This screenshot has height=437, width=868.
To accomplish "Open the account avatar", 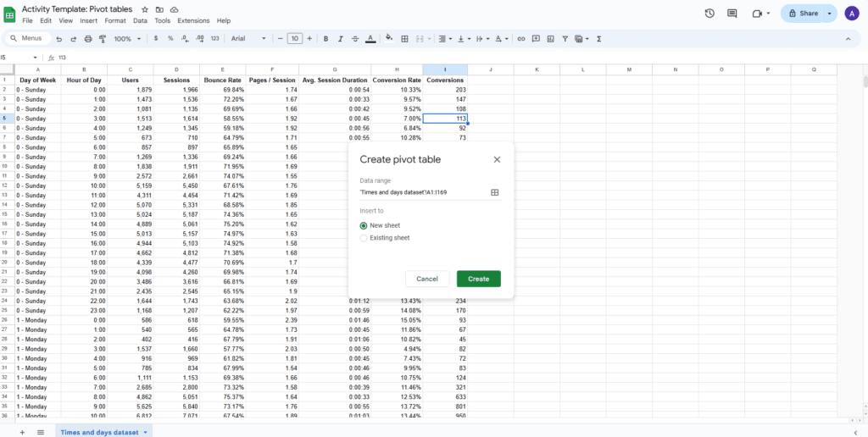I will click(x=852, y=14).
